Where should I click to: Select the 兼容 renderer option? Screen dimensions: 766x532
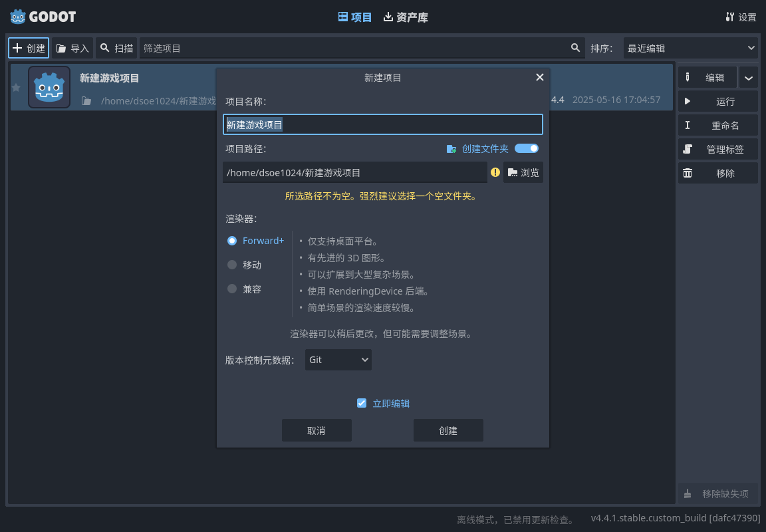[x=244, y=289]
